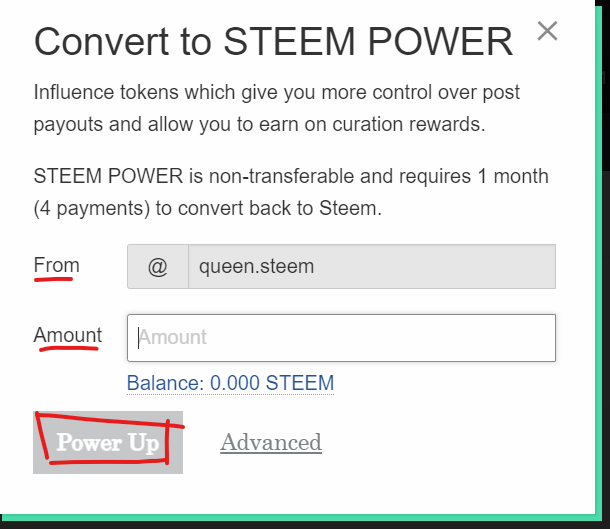Click the word STEEM in the balance

(x=300, y=383)
